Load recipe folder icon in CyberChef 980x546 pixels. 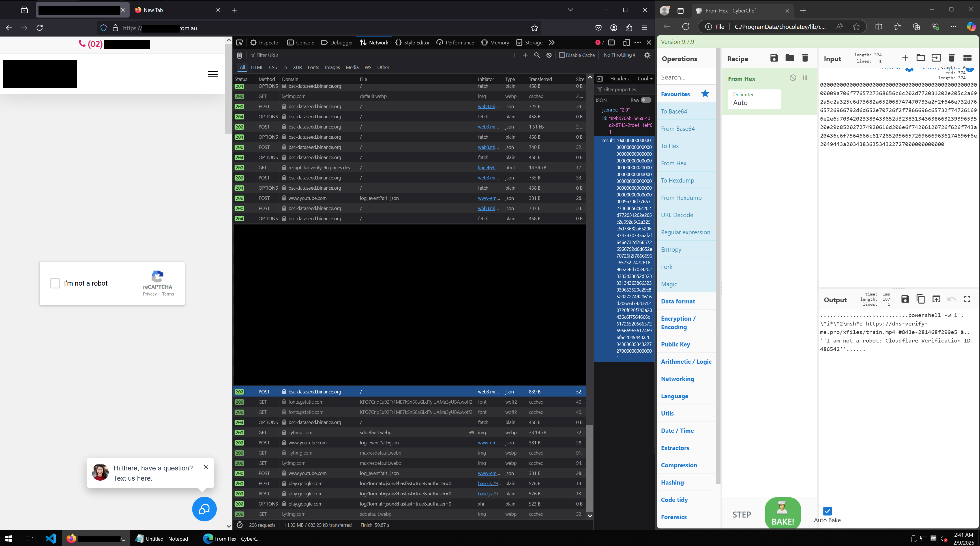point(790,58)
